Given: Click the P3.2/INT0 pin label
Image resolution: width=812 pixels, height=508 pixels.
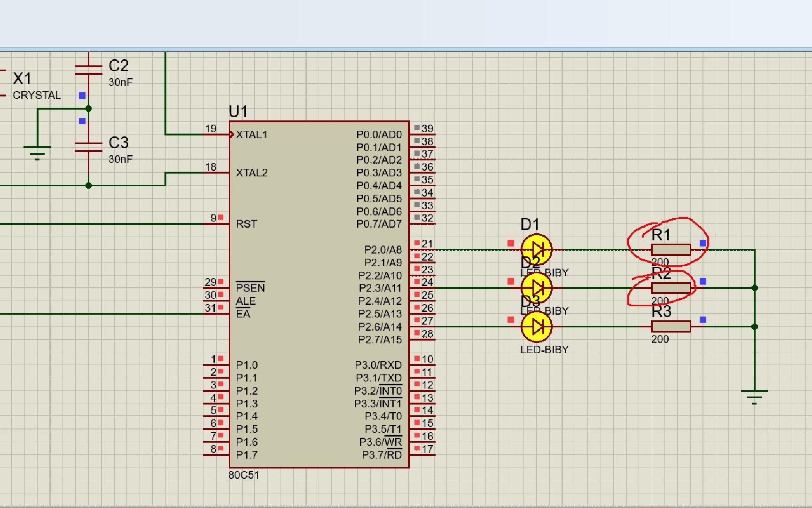Looking at the screenshot, I should click(378, 391).
